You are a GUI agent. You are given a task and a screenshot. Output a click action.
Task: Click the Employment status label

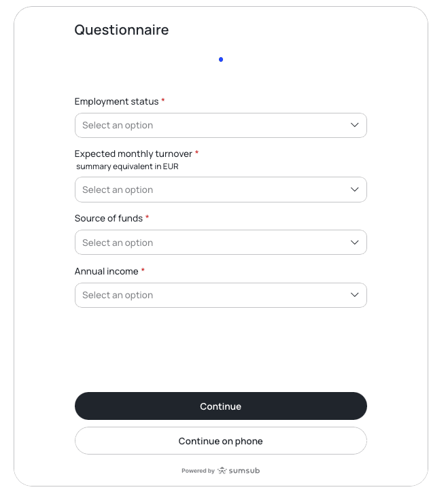click(x=116, y=101)
